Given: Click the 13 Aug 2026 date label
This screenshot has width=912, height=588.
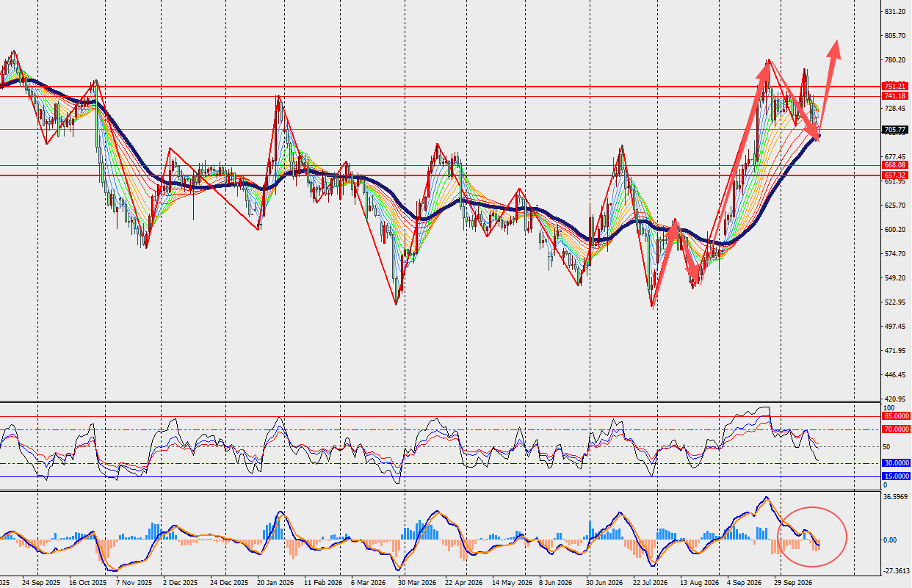Looking at the screenshot, I should (x=698, y=582).
